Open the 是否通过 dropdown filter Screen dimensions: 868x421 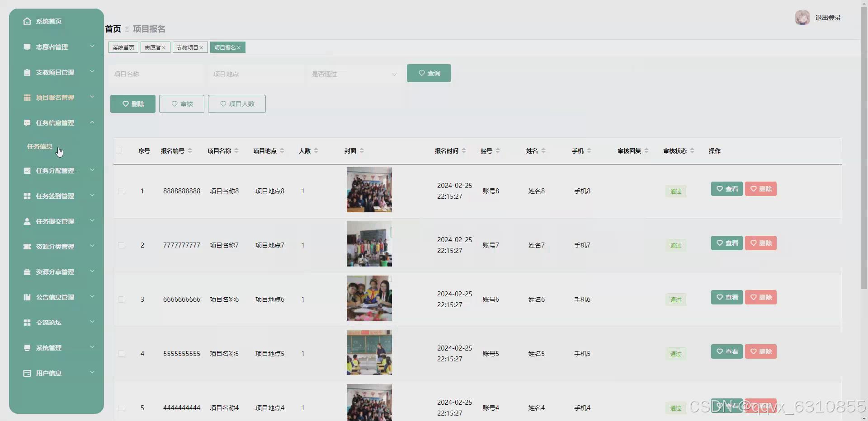354,74
